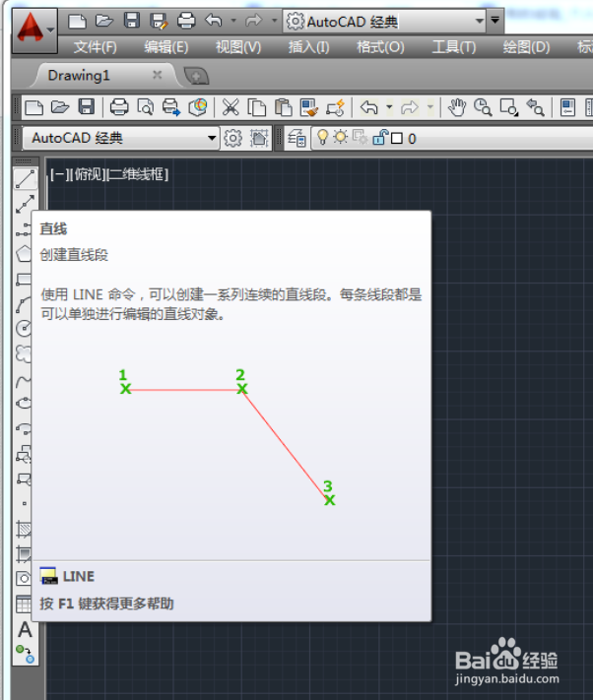The width and height of the screenshot is (593, 700).
Task: Click Plot Preview in the standard toolbar
Action: pos(146,107)
